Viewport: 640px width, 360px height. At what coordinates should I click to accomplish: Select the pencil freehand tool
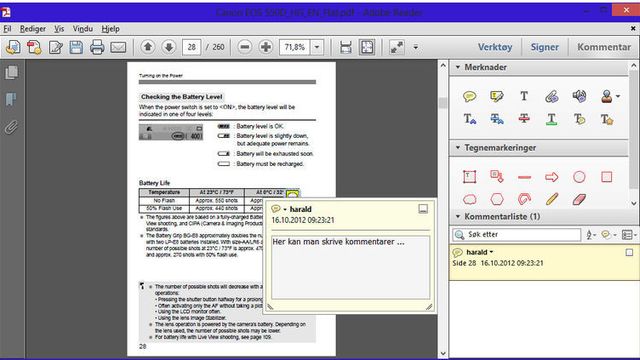(x=551, y=199)
